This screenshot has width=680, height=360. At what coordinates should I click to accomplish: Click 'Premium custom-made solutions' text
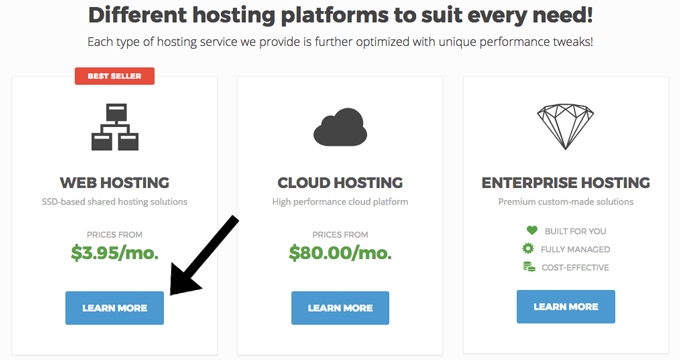pyautogui.click(x=566, y=202)
